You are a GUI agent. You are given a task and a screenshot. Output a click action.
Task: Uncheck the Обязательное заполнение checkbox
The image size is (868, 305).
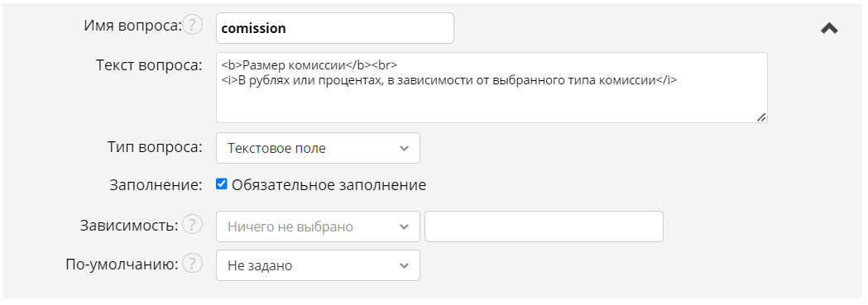click(222, 184)
